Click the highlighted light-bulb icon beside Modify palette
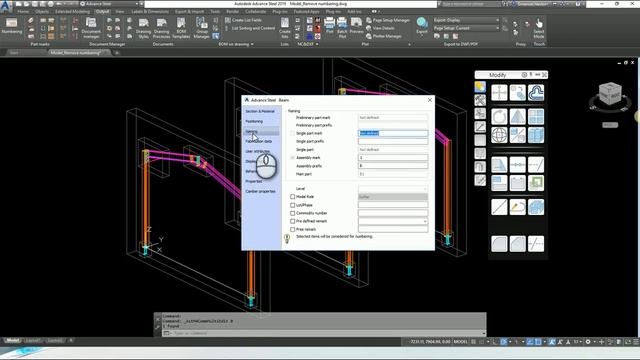 point(480,87)
